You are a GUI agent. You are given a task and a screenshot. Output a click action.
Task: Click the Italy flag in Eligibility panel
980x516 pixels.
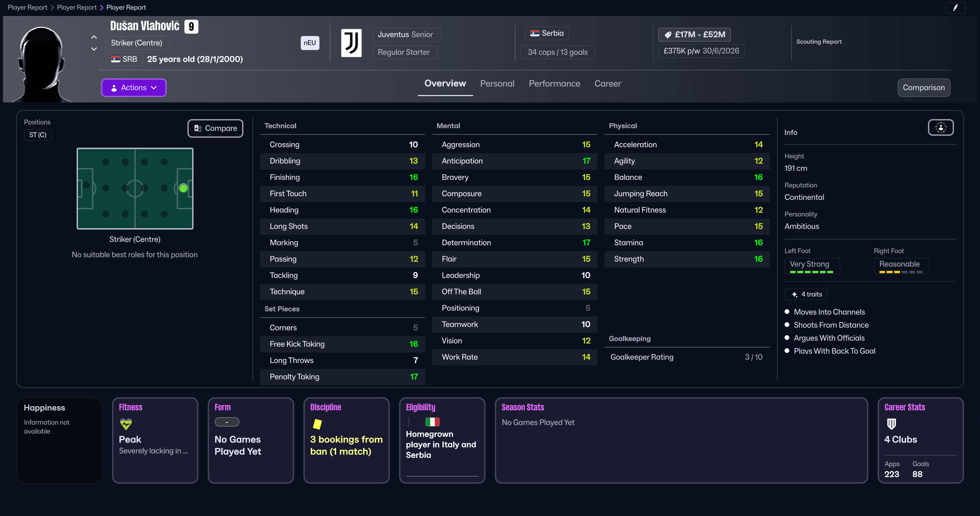[433, 422]
